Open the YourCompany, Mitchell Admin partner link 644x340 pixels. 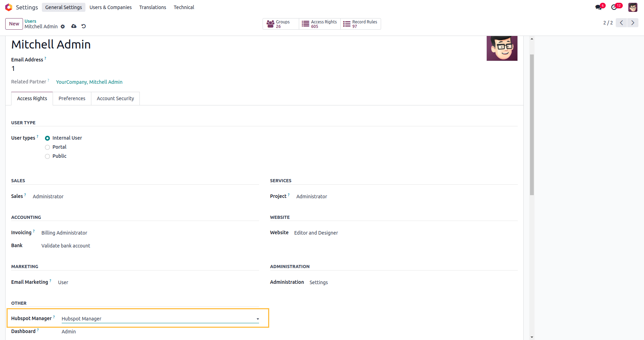(89, 82)
